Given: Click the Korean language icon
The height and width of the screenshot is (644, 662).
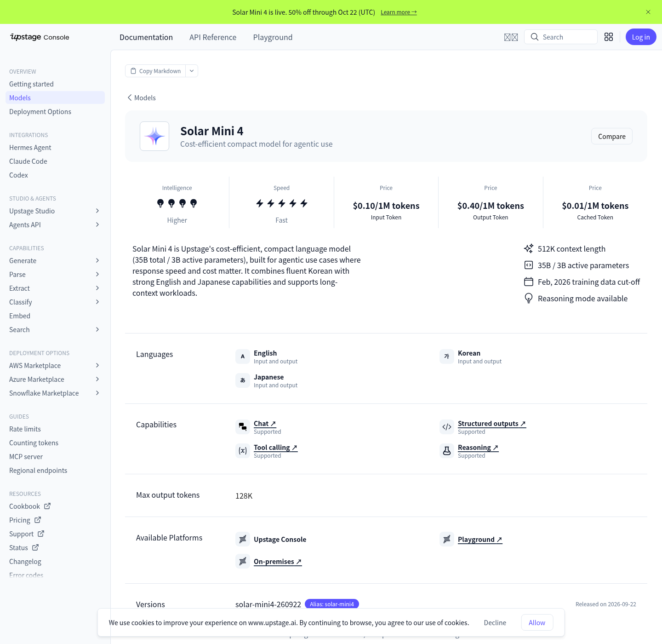Looking at the screenshot, I should pos(447,356).
